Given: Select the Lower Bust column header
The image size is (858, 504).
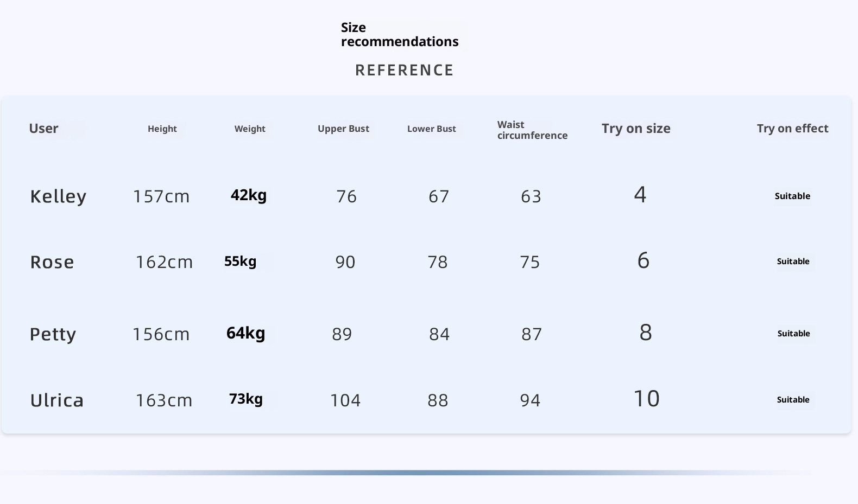Looking at the screenshot, I should point(431,129).
